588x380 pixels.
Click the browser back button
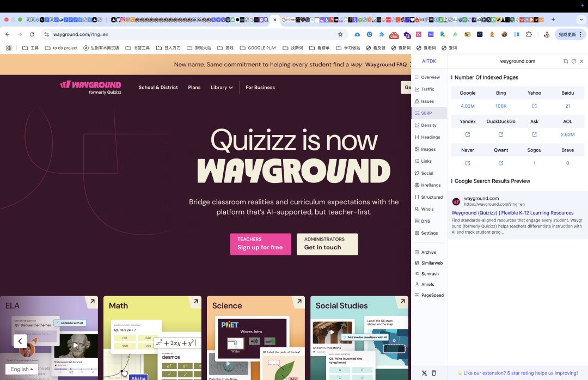point(8,34)
